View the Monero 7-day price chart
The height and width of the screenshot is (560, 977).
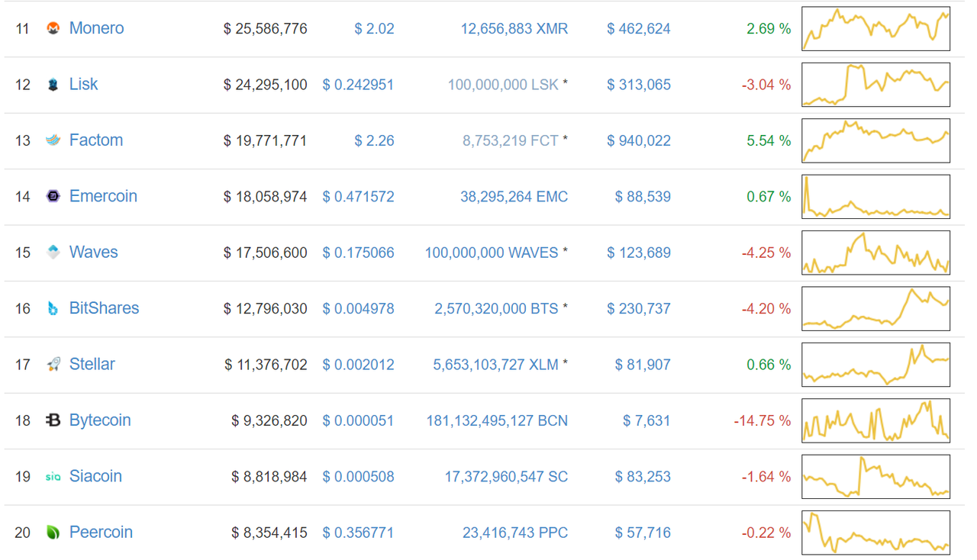point(875,29)
